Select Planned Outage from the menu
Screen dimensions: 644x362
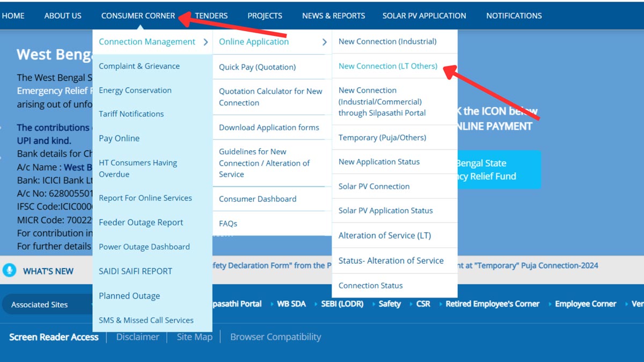pos(129,295)
